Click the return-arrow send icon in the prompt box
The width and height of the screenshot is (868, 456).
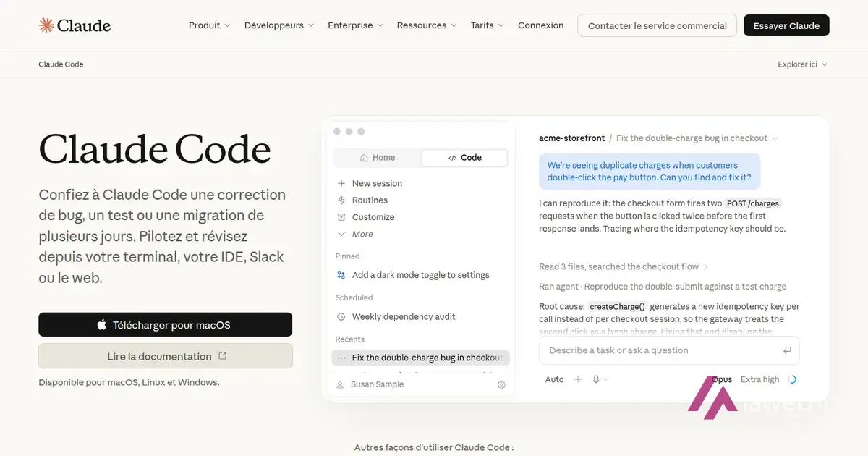coord(787,350)
